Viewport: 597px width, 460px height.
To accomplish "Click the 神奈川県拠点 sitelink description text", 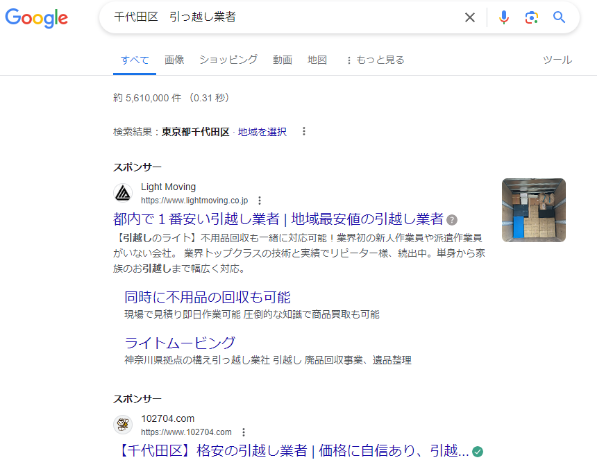I will pyautogui.click(x=268, y=360).
